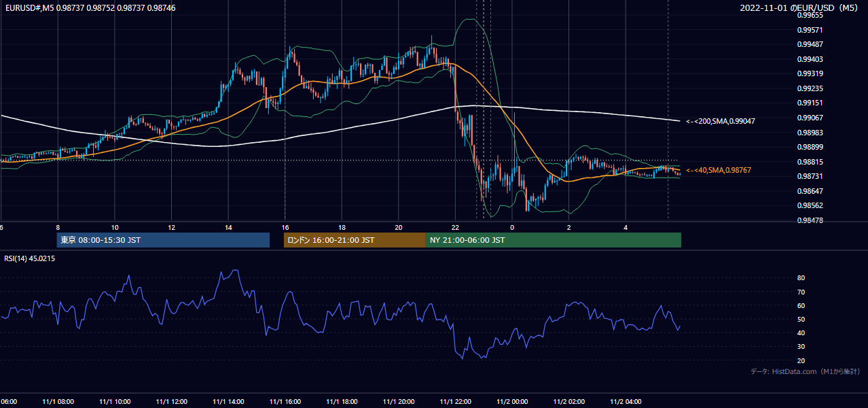
Task: Click hour label 8 under price chart
Action: coord(58,228)
